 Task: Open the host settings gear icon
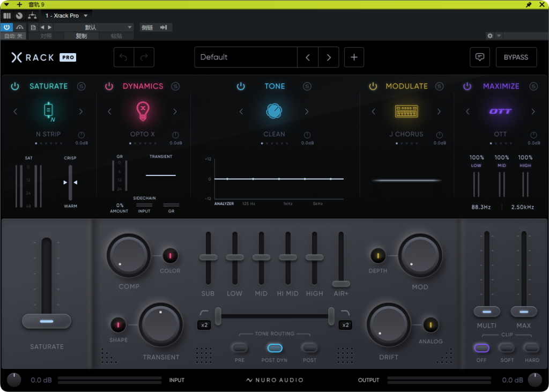pyautogui.click(x=490, y=36)
